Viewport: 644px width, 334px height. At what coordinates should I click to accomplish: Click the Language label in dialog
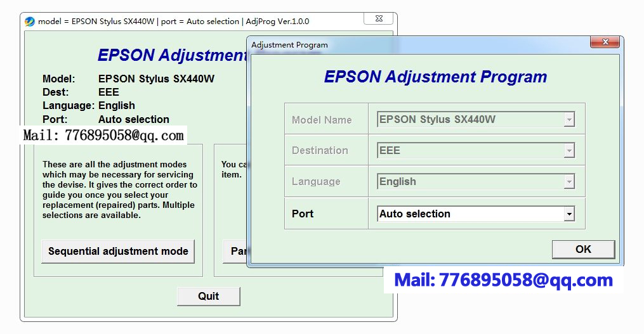click(x=316, y=181)
